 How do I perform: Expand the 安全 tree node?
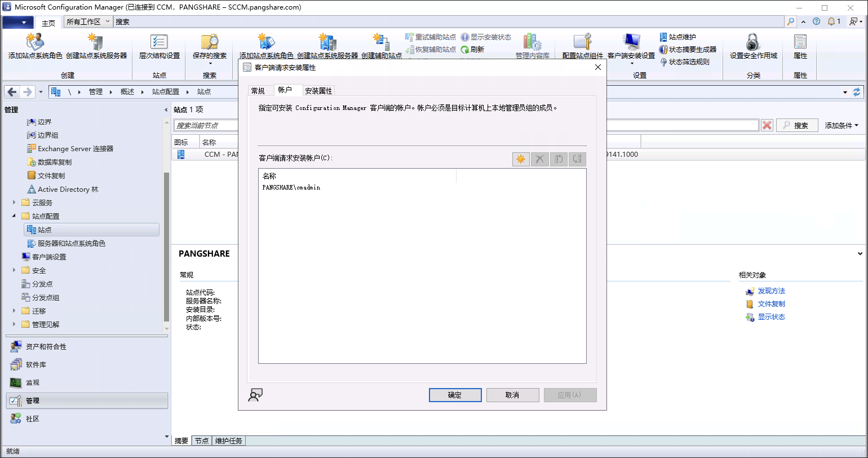tap(14, 270)
